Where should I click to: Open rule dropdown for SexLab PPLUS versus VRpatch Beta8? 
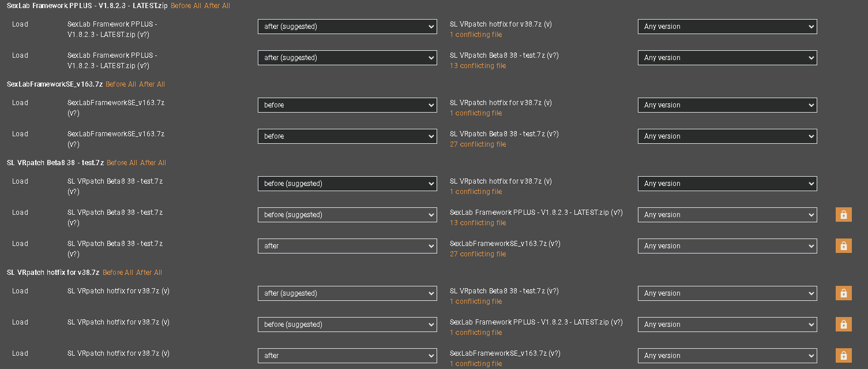point(347,58)
